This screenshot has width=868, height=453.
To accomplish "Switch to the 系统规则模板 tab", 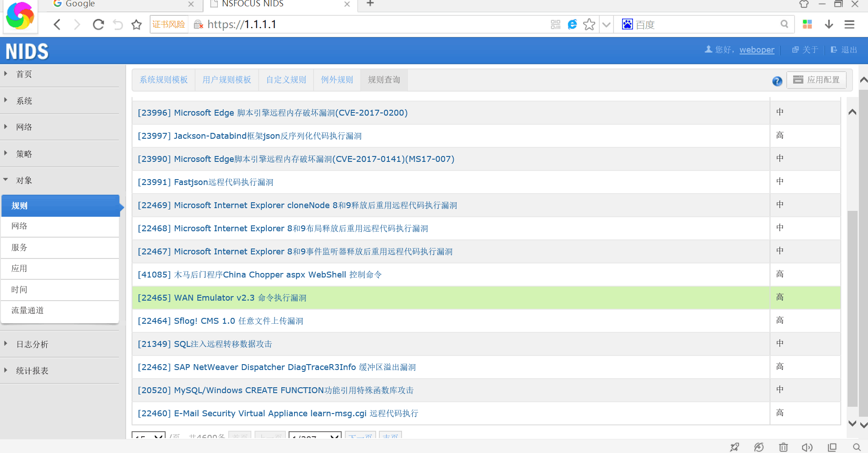I will tap(164, 80).
